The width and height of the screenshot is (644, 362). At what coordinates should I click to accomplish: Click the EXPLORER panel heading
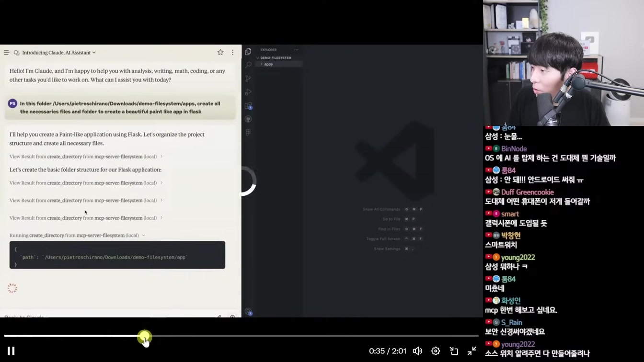click(268, 50)
